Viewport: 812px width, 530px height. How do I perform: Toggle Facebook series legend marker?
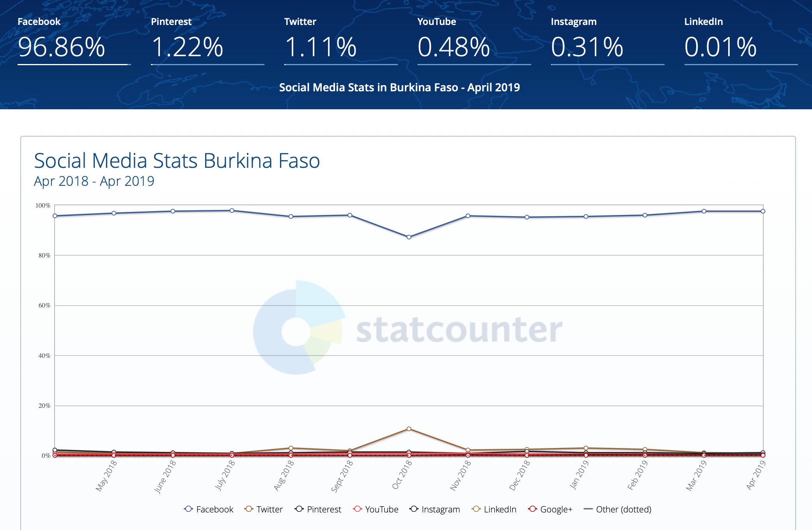pyautogui.click(x=188, y=509)
